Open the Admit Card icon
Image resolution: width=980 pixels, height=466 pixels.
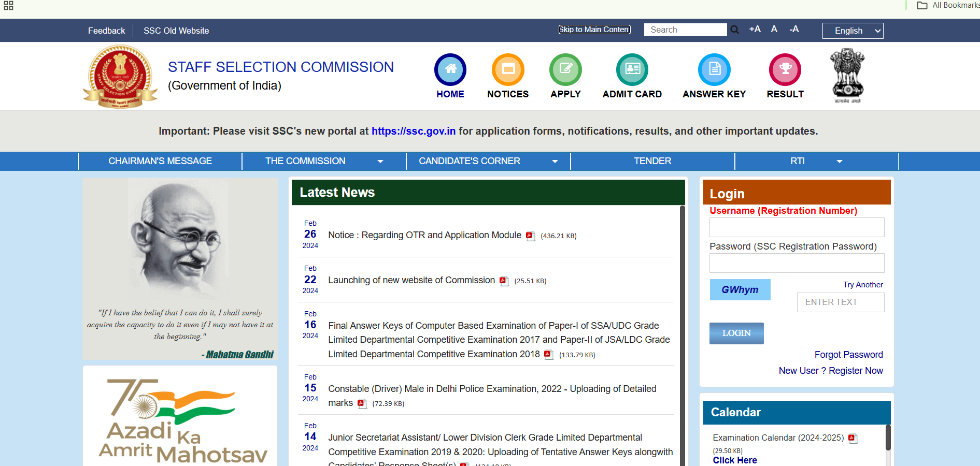632,69
